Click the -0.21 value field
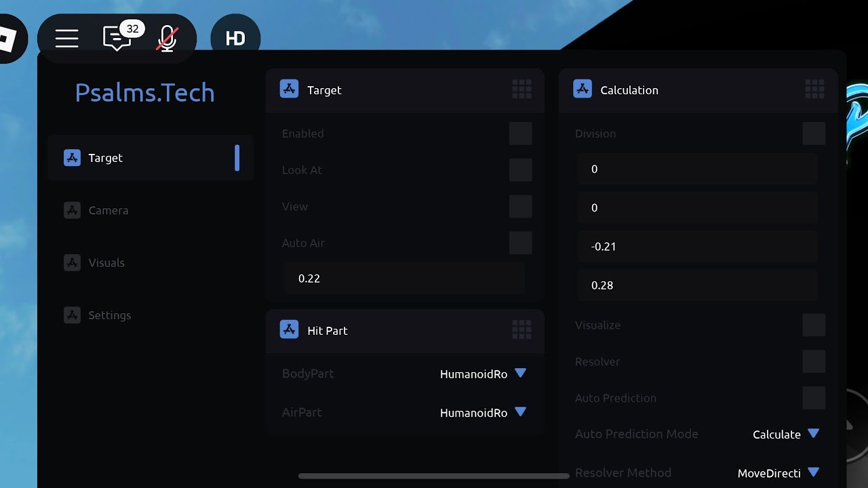 [697, 246]
